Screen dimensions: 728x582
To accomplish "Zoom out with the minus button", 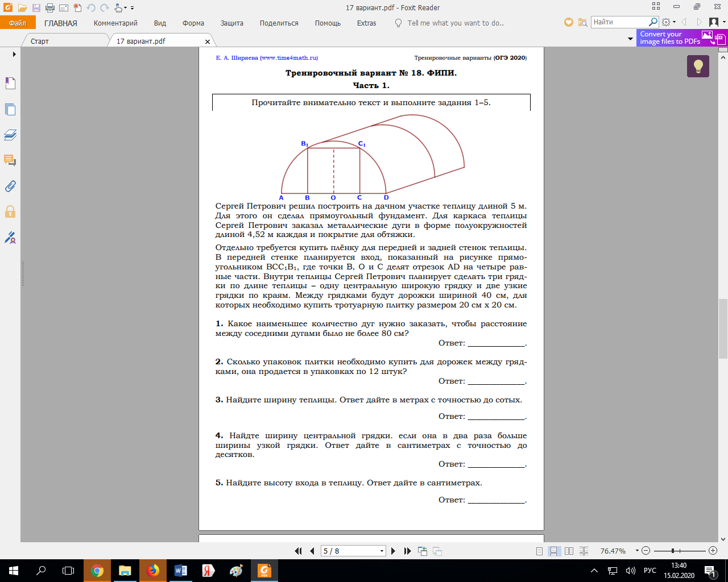I will [x=646, y=551].
